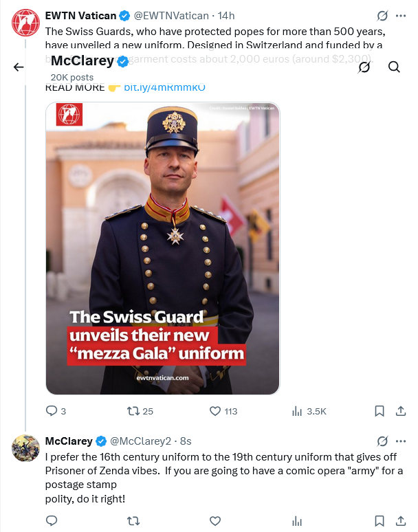This screenshot has width=418, height=532.
Task: Click Grok icon in McClarey header
Action: tap(364, 67)
